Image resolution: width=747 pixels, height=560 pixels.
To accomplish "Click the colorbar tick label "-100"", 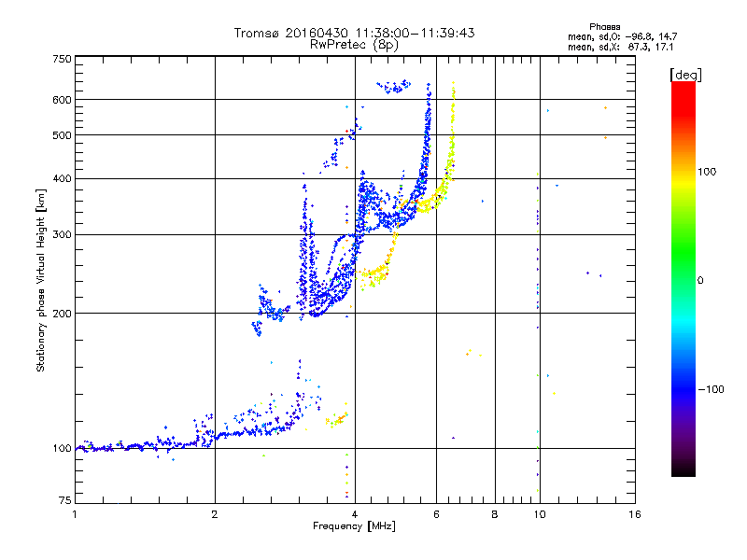I will click(711, 389).
